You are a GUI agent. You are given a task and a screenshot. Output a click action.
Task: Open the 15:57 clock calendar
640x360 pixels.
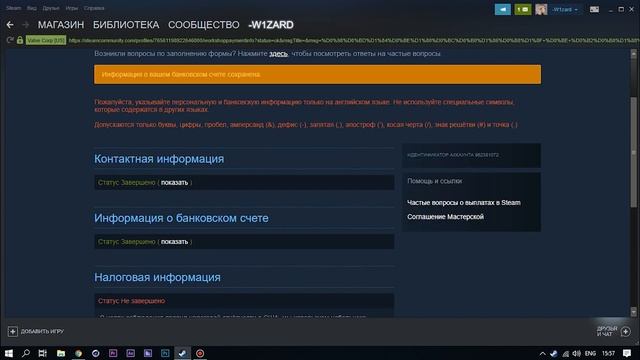(608, 353)
